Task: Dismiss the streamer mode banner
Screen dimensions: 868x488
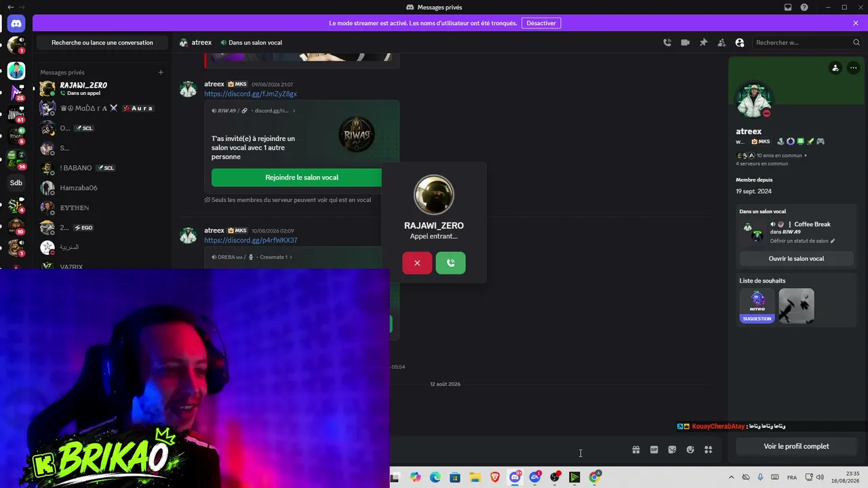Action: (x=856, y=23)
